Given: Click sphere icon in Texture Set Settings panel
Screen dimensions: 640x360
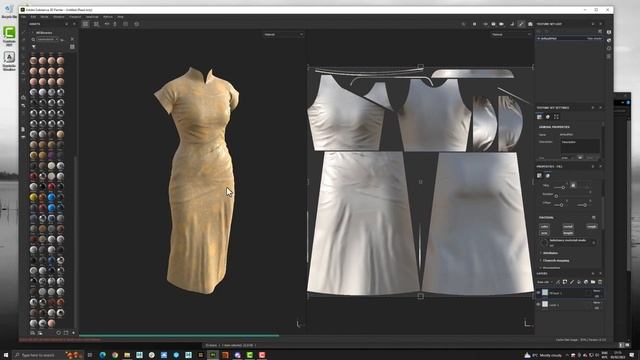Looking at the screenshot, I should 548,117.
